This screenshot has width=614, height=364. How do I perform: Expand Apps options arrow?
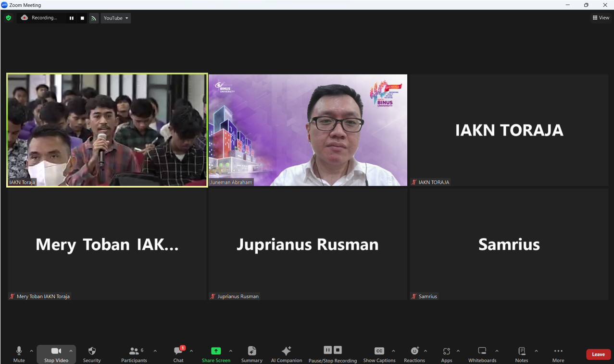pyautogui.click(x=458, y=351)
